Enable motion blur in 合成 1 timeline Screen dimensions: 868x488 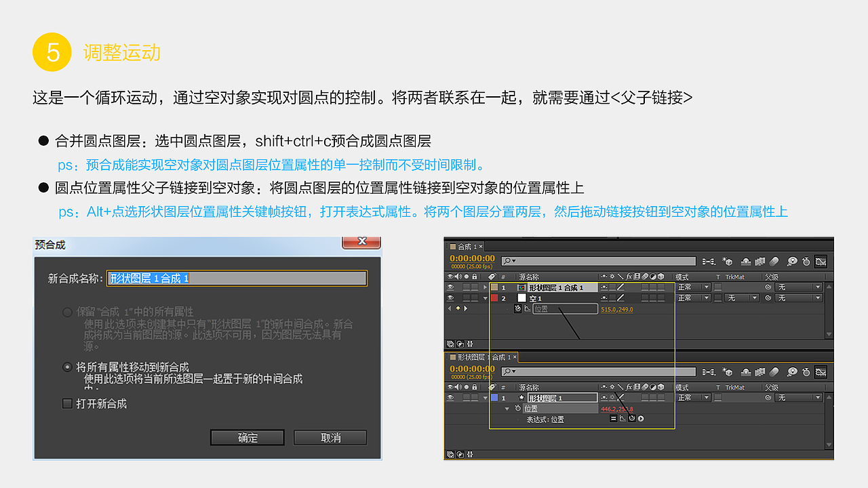(774, 262)
